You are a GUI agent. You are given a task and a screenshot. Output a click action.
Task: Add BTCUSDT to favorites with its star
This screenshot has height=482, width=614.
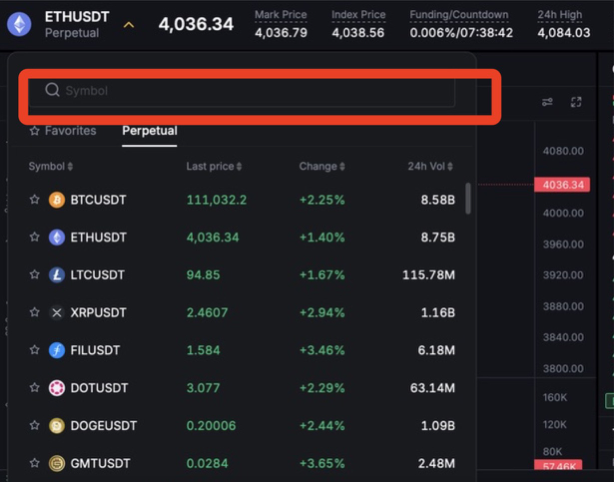click(34, 199)
